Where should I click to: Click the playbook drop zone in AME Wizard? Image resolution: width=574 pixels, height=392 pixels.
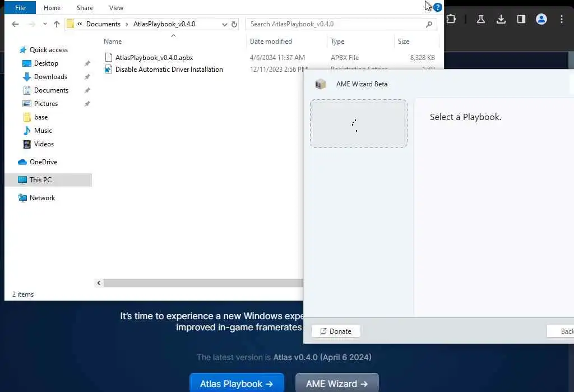[358, 124]
